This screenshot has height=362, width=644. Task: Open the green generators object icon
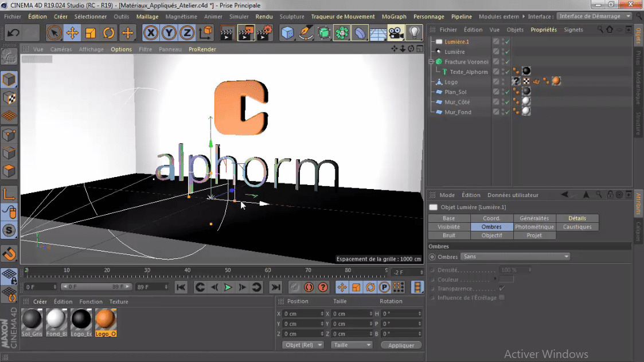click(x=324, y=33)
